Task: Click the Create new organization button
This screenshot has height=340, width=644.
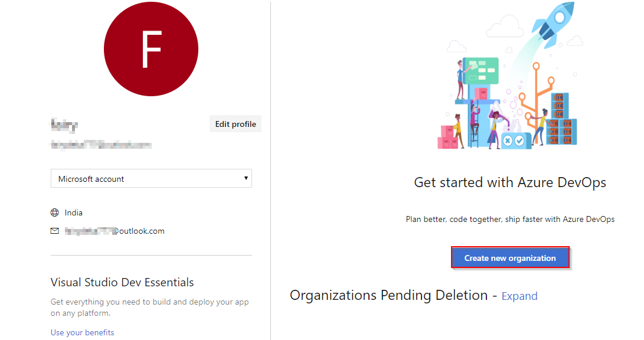Action: 510,258
